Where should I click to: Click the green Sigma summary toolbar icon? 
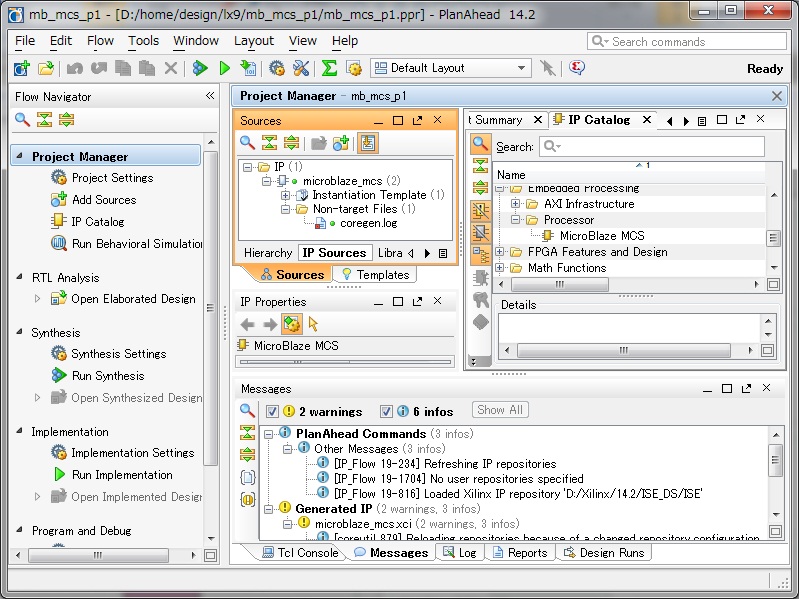pyautogui.click(x=329, y=68)
